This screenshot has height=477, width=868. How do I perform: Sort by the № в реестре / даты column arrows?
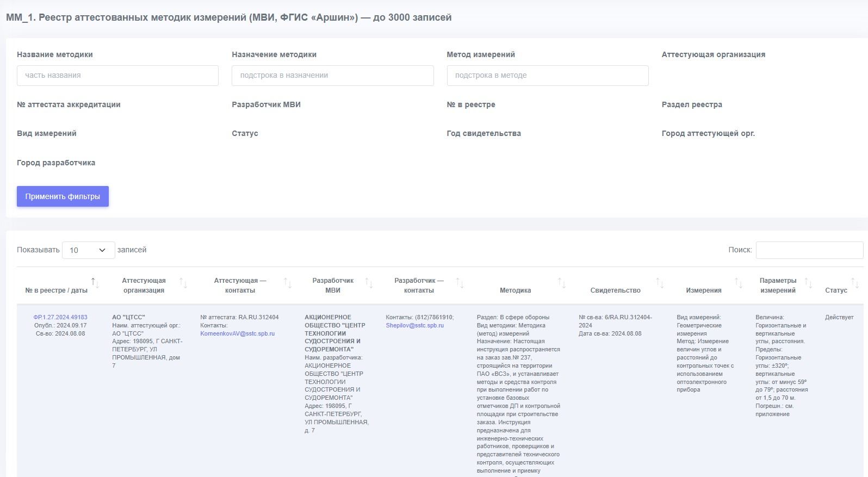95,283
